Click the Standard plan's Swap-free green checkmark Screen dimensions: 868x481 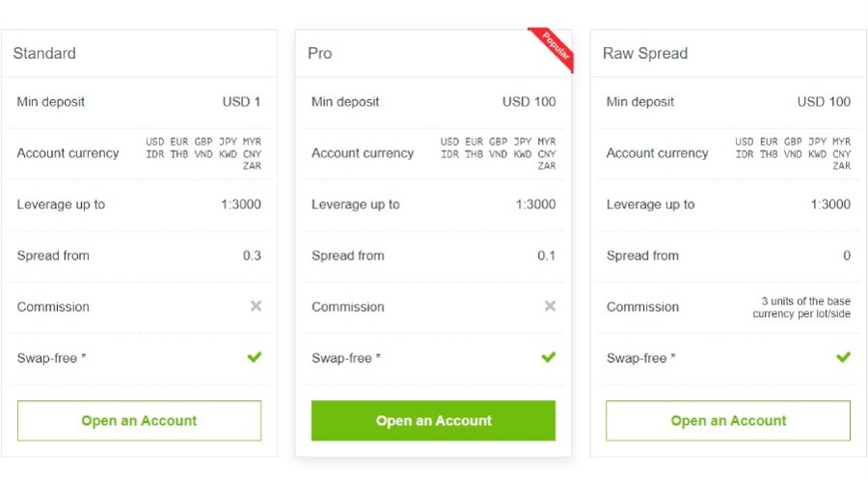tap(255, 358)
